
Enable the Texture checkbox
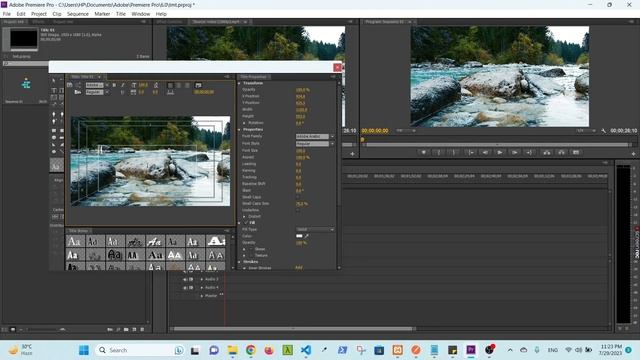click(x=251, y=256)
